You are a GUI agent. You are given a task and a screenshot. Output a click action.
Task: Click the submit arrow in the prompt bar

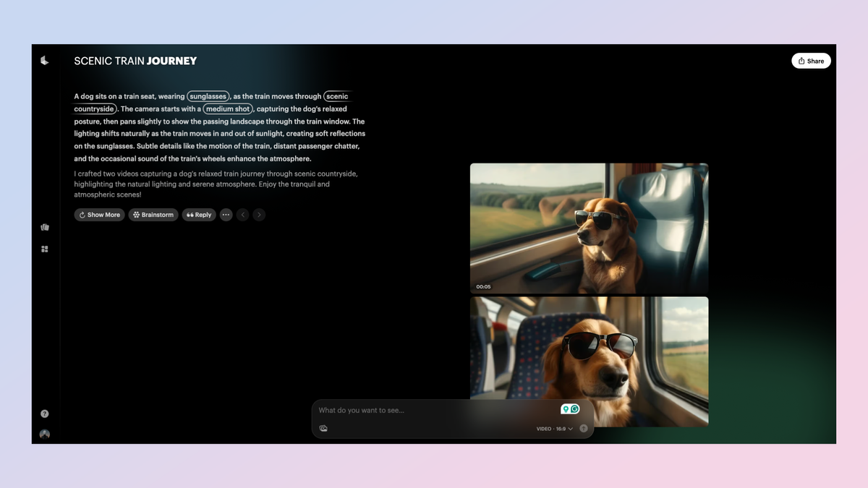tap(583, 428)
